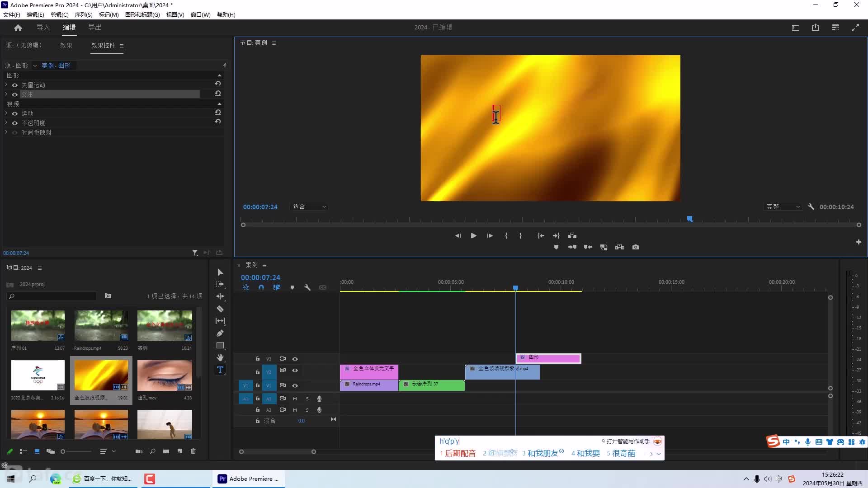Viewport: 868px width, 488px height.
Task: Go to In point
Action: pos(541,235)
